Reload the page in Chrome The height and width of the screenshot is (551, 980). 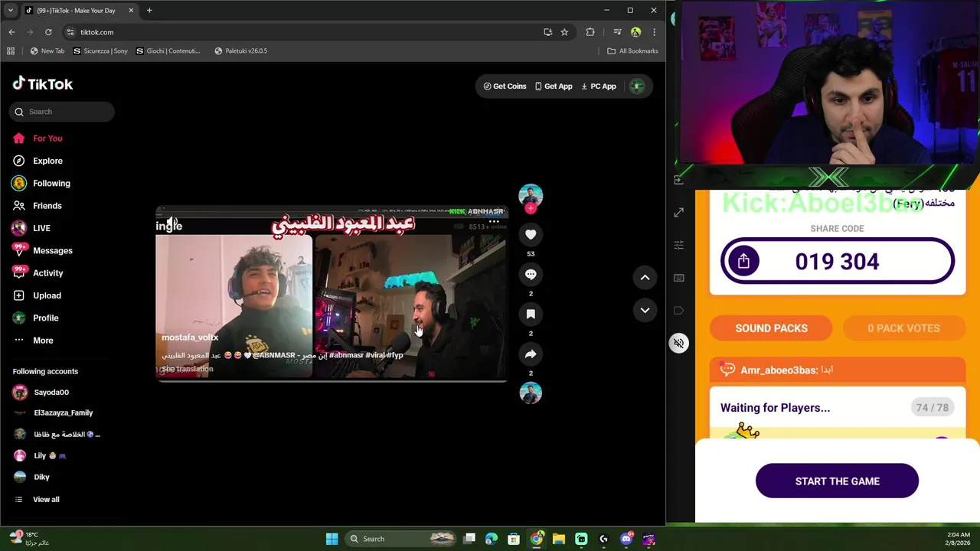(x=48, y=32)
